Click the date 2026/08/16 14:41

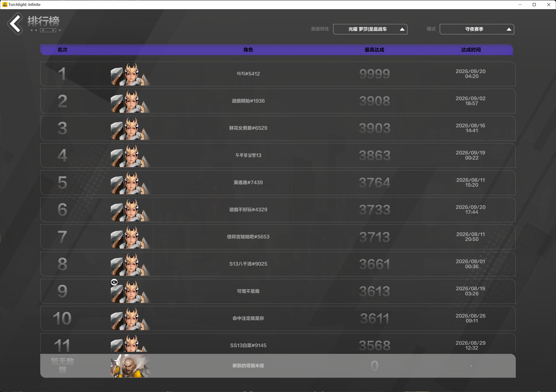pyautogui.click(x=471, y=128)
